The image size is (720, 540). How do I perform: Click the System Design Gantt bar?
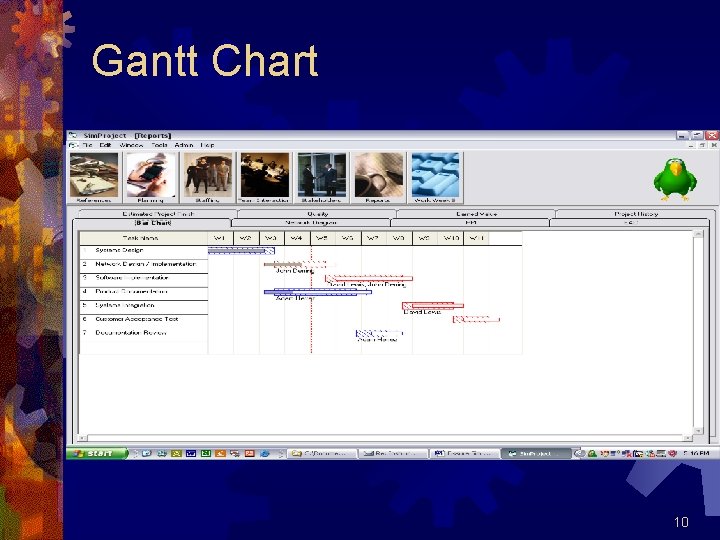pyautogui.click(x=241, y=251)
